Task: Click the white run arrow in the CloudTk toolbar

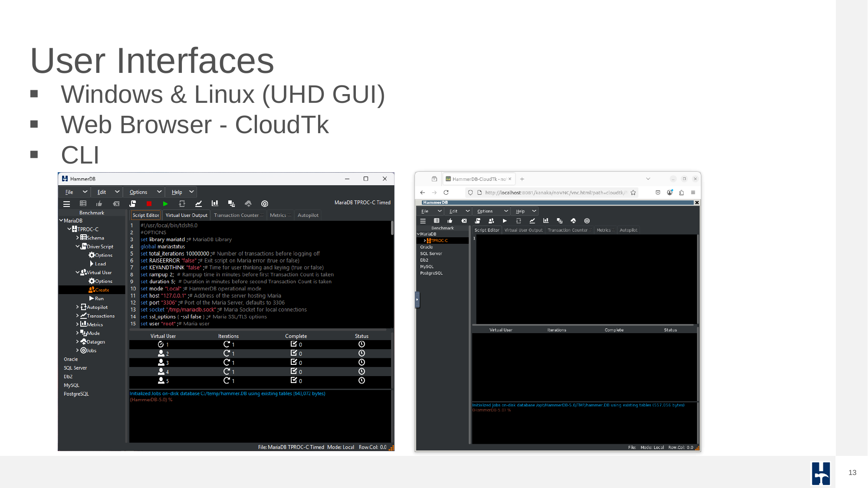Action: coord(505,221)
